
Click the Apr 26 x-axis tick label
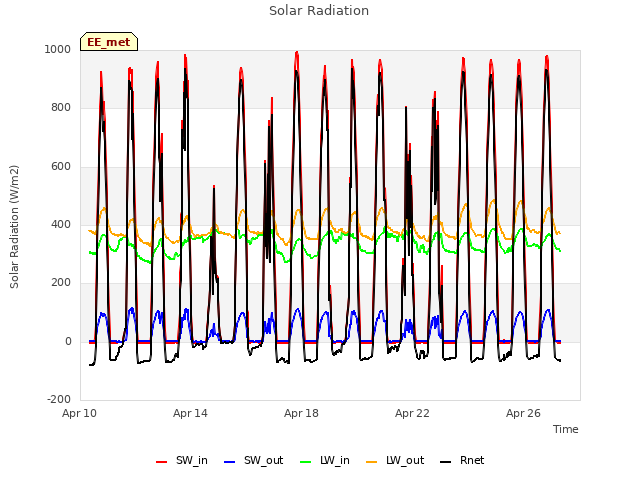pyautogui.click(x=524, y=413)
